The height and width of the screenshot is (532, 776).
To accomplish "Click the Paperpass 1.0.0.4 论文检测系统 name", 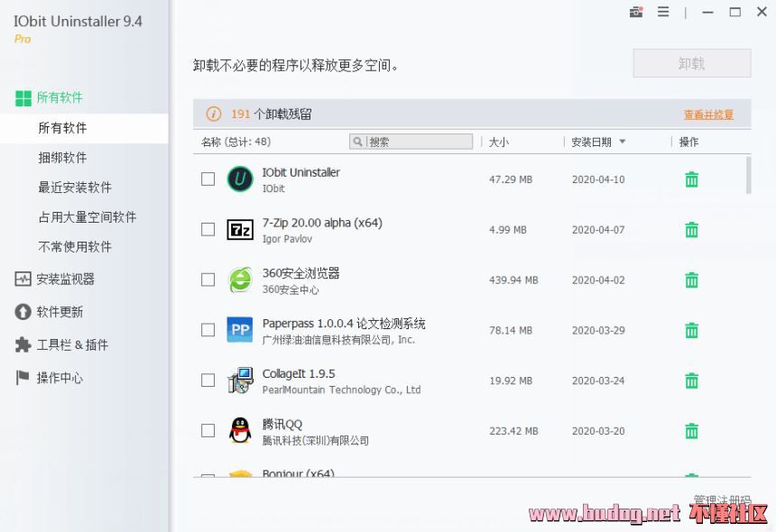I will coord(344,324).
